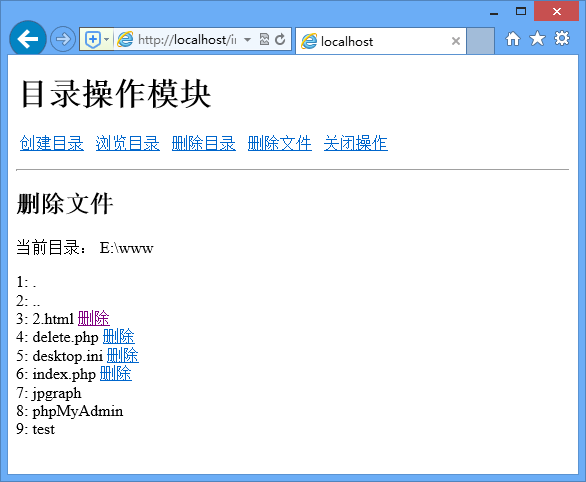The image size is (586, 482).
Task: Click the 关闭操作 link
Action: [x=356, y=143]
